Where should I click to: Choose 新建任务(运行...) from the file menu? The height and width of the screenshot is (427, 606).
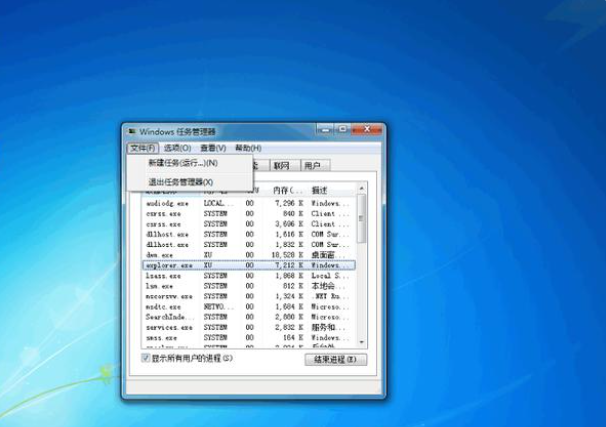(x=182, y=163)
